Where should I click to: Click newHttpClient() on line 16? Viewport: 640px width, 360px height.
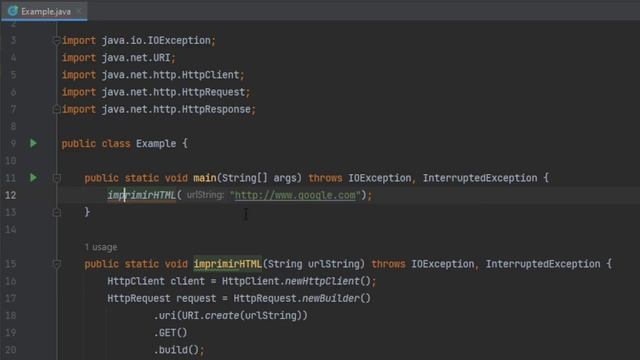(328, 281)
